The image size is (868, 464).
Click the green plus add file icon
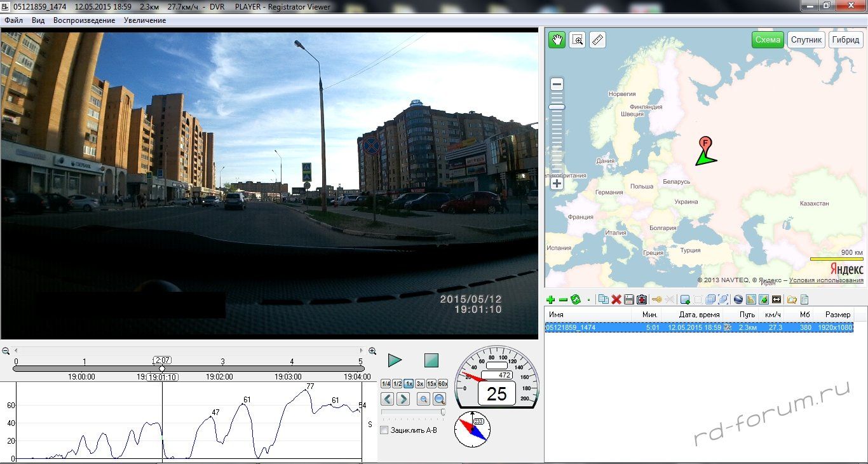coord(550,299)
